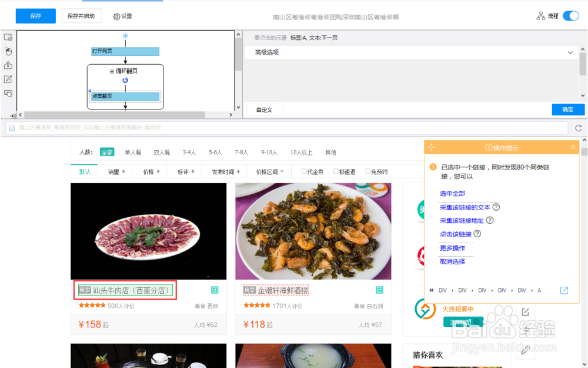Click the 立即加盟 button
The height and width of the screenshot is (368, 588).
(463, 322)
